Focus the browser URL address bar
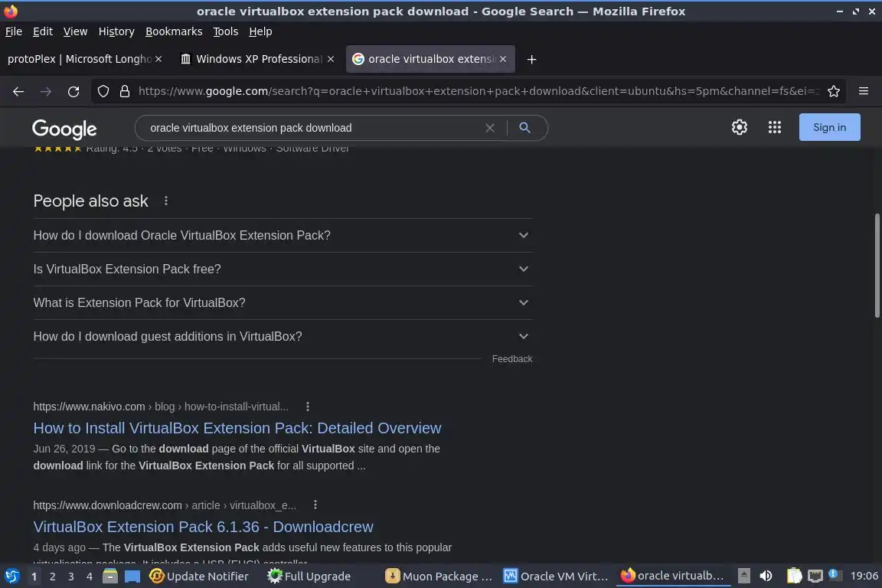This screenshot has height=588, width=882. pos(478,91)
